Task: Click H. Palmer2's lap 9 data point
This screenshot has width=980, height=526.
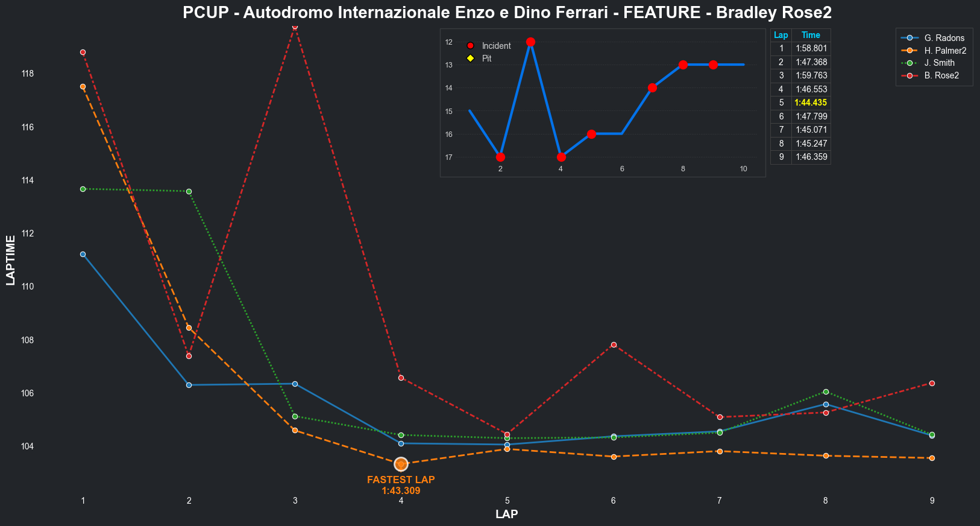Action: (932, 458)
